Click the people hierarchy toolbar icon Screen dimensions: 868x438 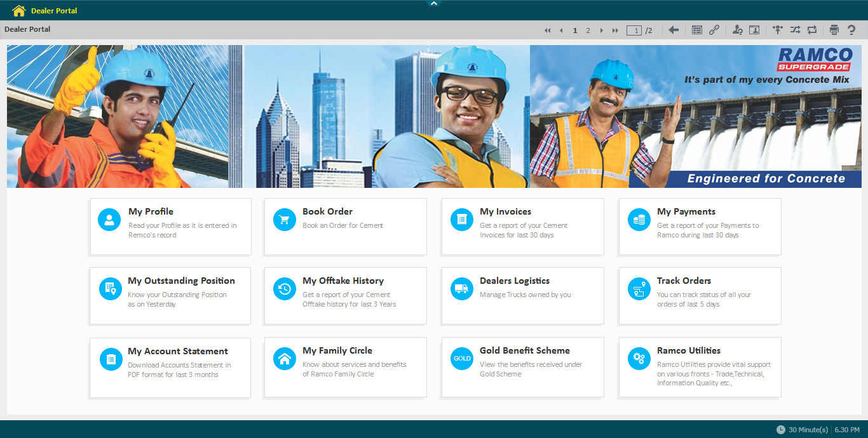[778, 30]
